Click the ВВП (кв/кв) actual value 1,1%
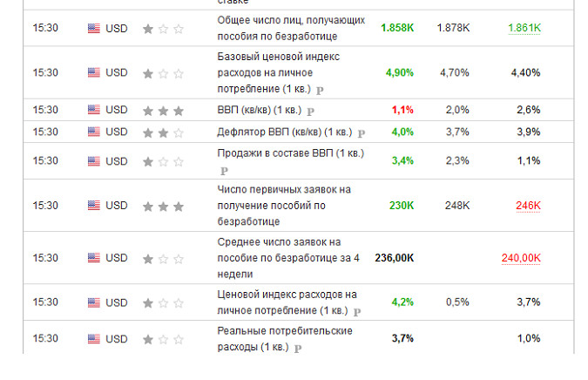Screen dimensions: 588x380 [402, 110]
